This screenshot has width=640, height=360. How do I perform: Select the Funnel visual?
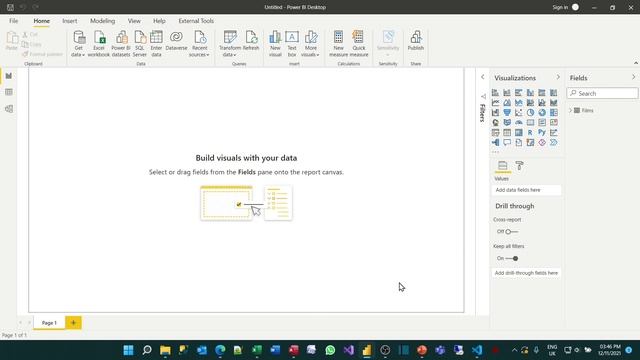pos(507,112)
